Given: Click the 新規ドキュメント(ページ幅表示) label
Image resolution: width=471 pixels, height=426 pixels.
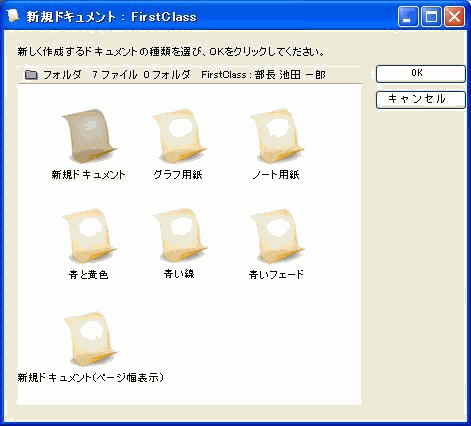Looking at the screenshot, I should coord(91,378).
